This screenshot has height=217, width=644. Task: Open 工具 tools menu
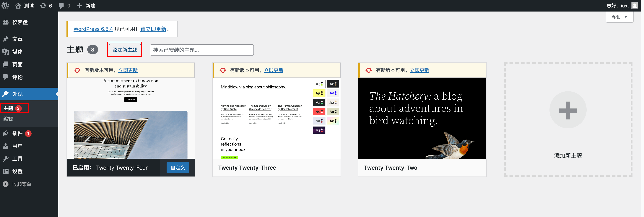29,159
